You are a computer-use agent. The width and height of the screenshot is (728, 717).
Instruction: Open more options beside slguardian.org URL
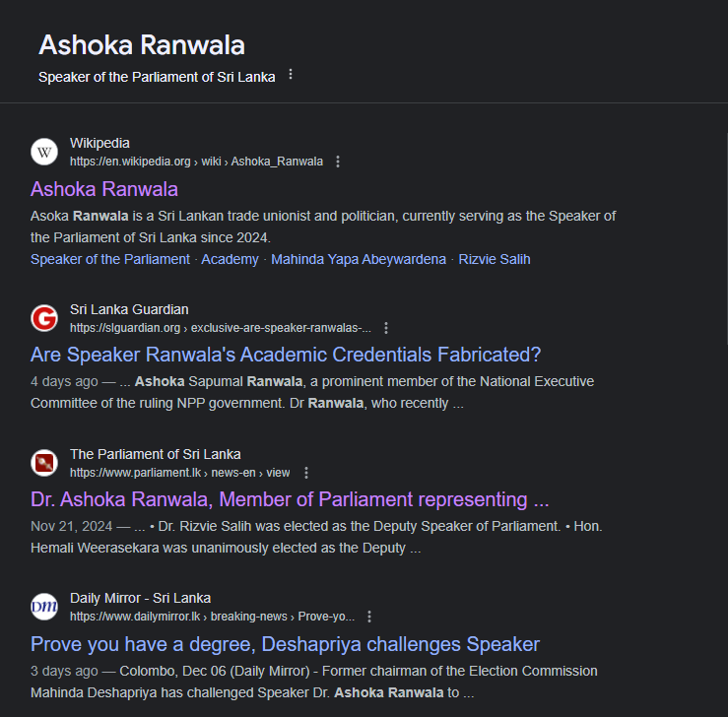tap(386, 328)
